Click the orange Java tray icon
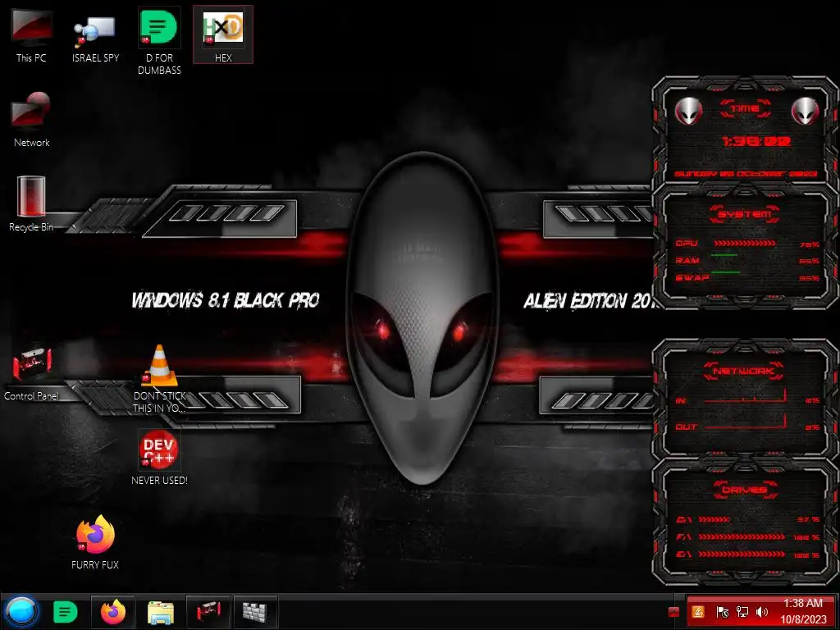The image size is (840, 630). pos(699,612)
